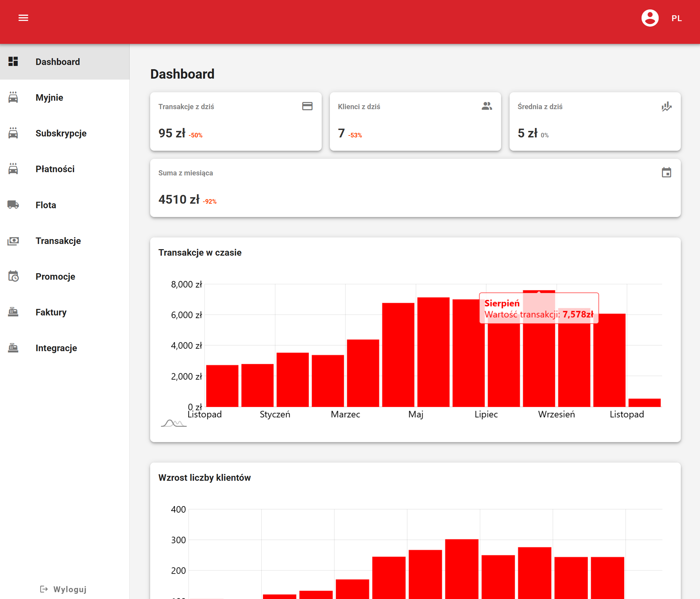Click the Sierpień bar in transactions chart
This screenshot has height=599, width=700.
point(538,365)
